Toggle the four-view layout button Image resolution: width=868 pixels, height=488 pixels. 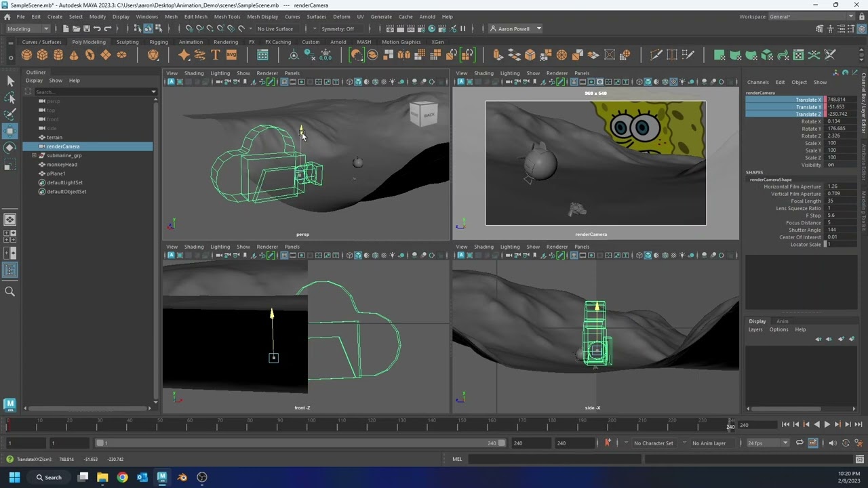coord(10,236)
